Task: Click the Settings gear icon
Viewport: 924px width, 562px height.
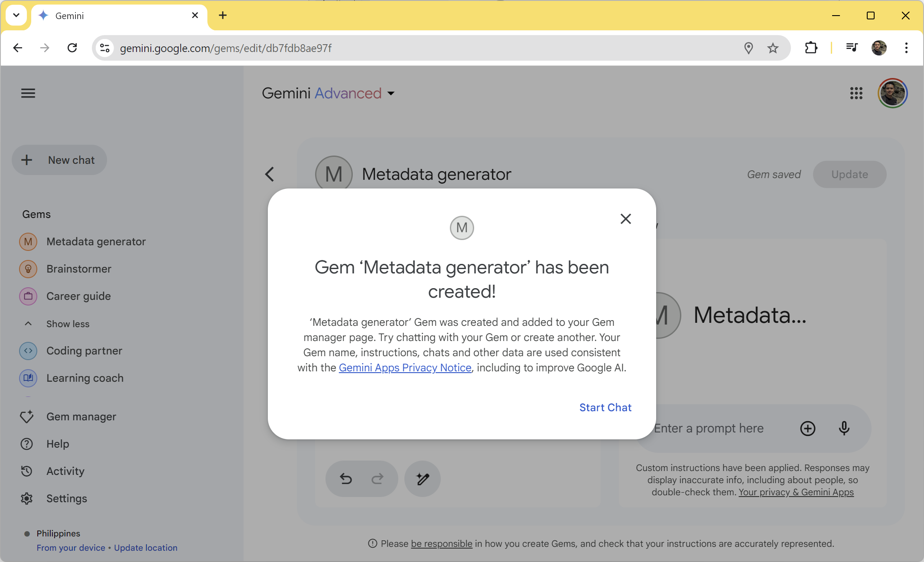Action: [27, 498]
